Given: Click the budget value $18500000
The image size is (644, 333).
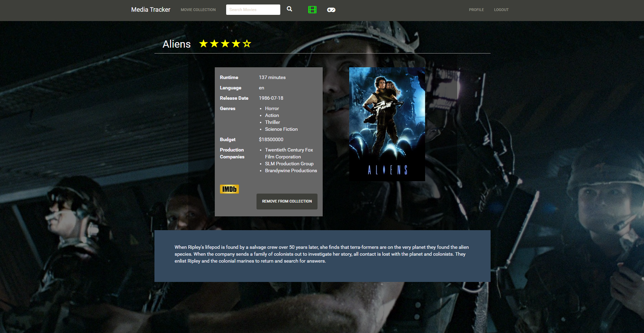Looking at the screenshot, I should point(271,139).
